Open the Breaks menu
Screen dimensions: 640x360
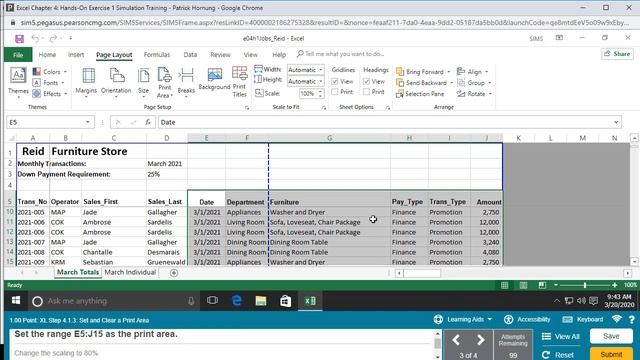(186, 82)
